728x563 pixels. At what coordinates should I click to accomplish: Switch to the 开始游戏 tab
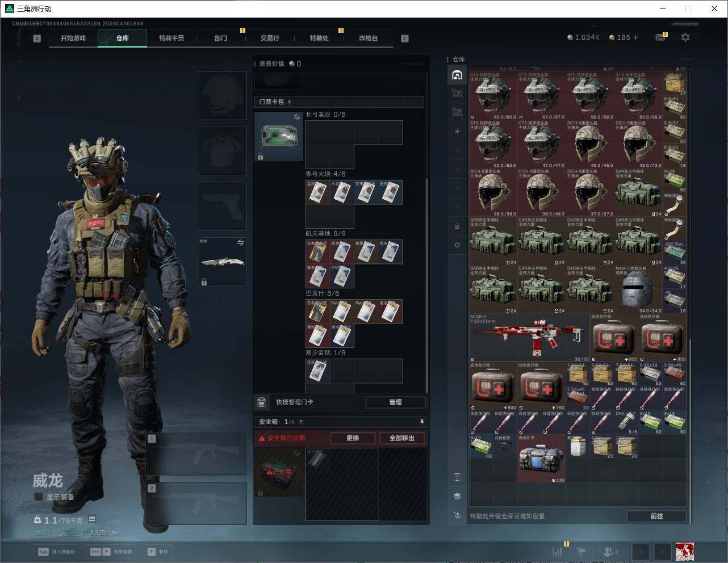point(73,38)
